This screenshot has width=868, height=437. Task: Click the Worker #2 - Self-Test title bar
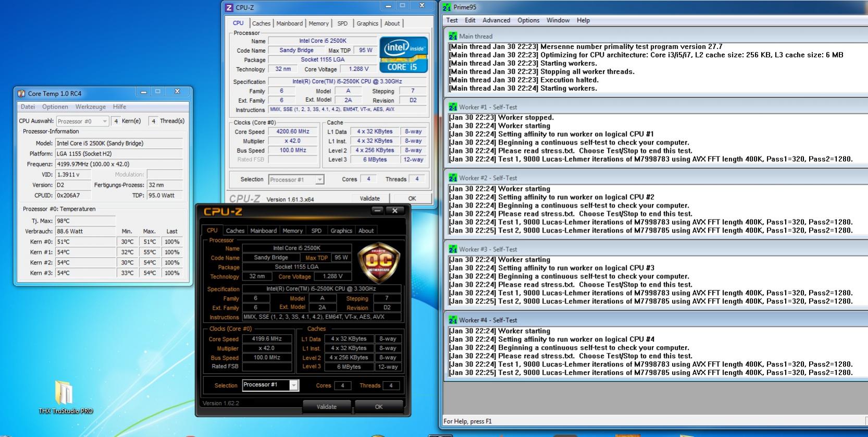pyautogui.click(x=655, y=178)
